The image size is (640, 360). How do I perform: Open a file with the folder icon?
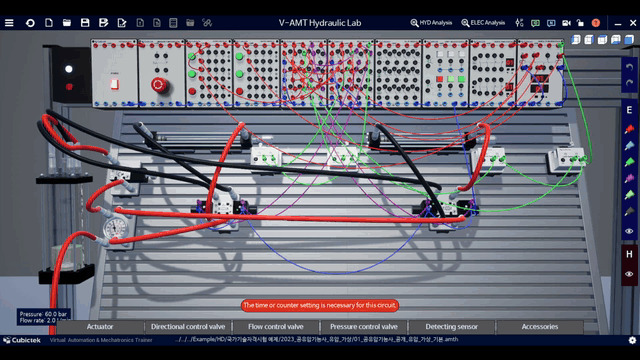point(67,23)
